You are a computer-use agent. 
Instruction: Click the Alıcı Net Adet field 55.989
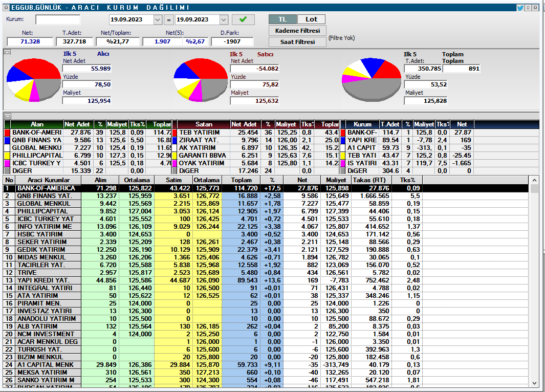coord(87,69)
